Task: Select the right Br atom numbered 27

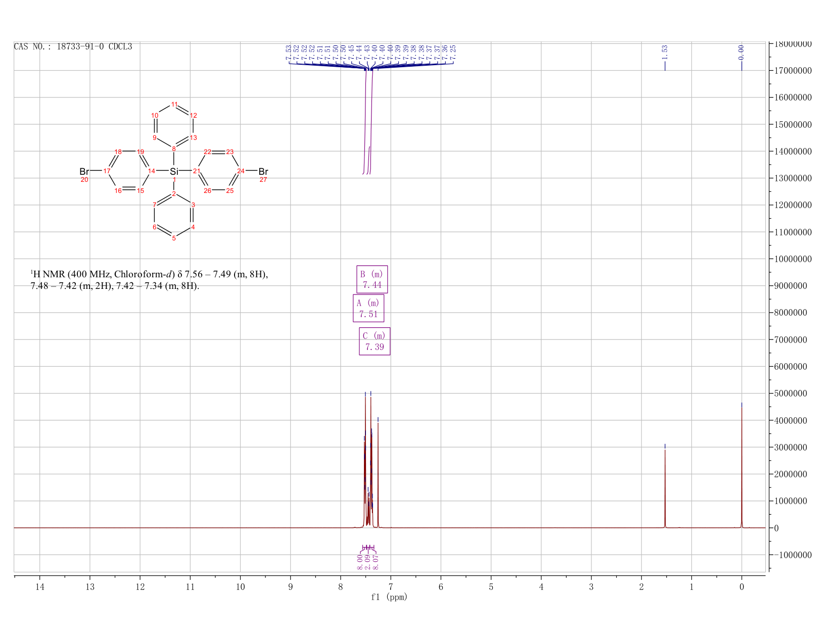Action: [263, 172]
